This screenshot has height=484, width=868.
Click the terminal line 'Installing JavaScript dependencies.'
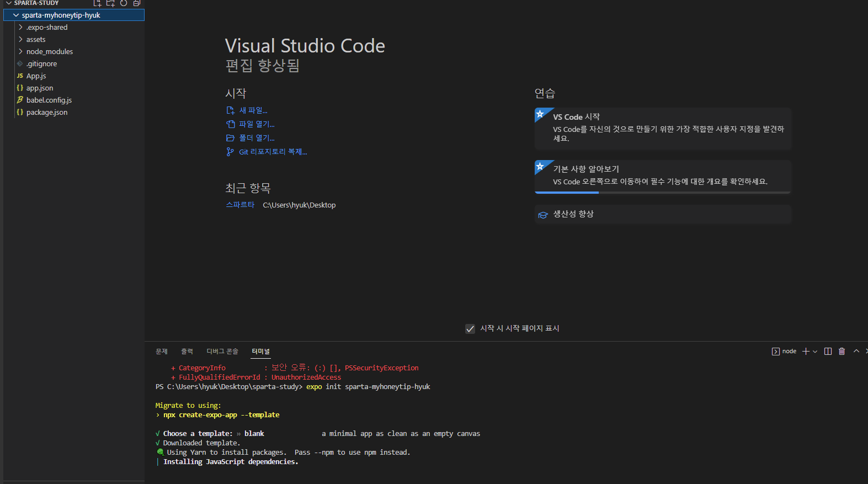(x=231, y=462)
